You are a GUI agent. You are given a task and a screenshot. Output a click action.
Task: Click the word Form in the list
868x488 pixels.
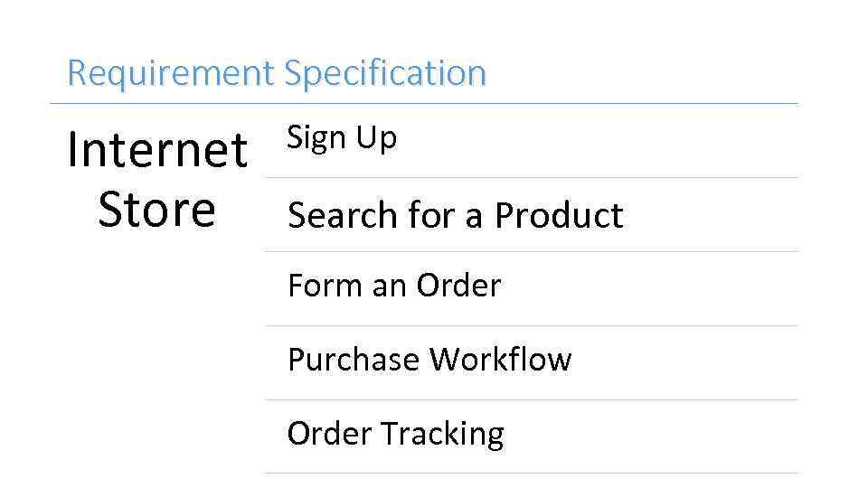[318, 286]
